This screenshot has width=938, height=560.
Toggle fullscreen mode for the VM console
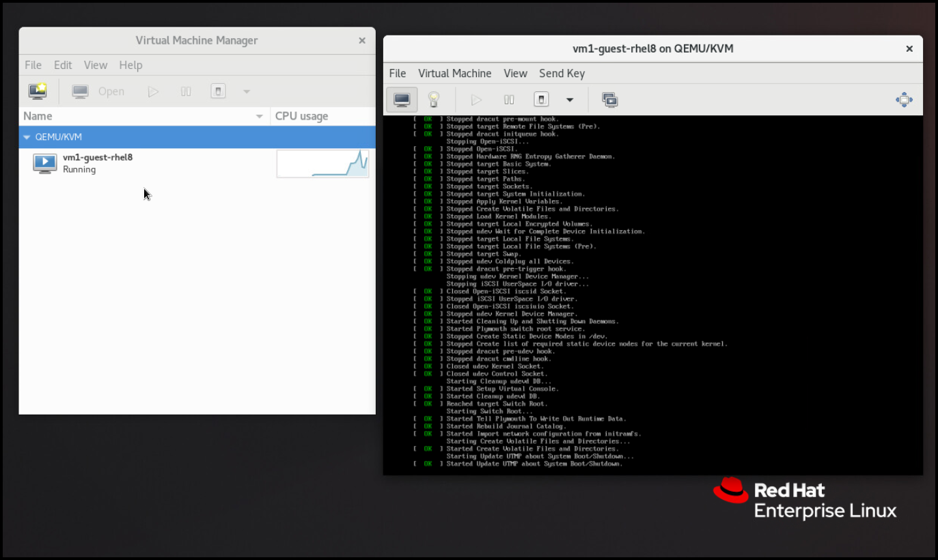click(x=904, y=100)
